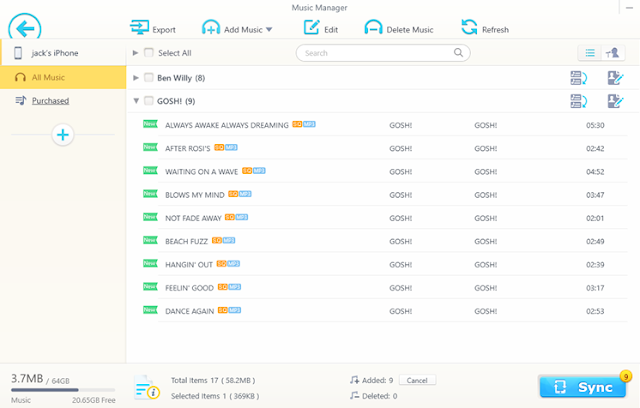Add a new playlist with the plus icon
Screen dimensions: 640x408
click(x=63, y=135)
